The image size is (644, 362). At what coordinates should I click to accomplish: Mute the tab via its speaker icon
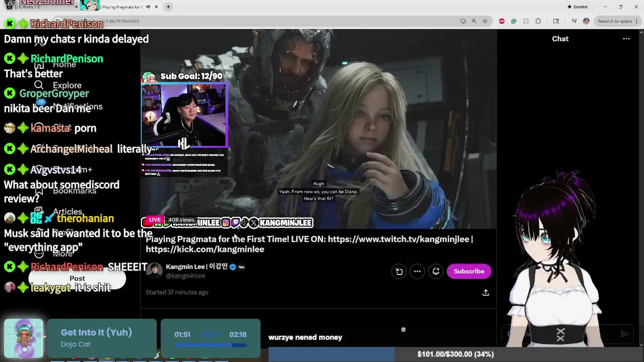148,7
